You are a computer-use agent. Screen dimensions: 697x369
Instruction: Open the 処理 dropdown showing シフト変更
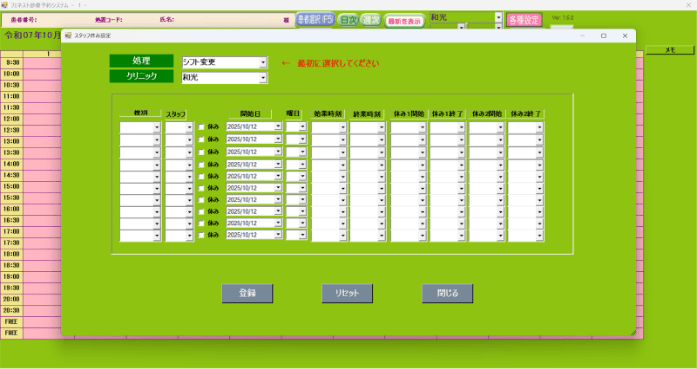point(263,62)
